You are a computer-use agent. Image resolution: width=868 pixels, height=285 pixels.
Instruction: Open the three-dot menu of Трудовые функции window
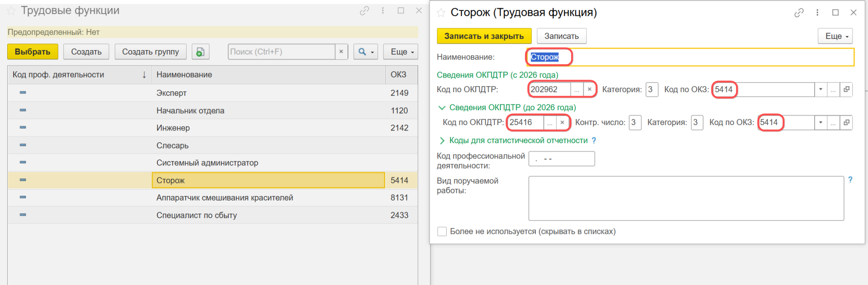383,10
